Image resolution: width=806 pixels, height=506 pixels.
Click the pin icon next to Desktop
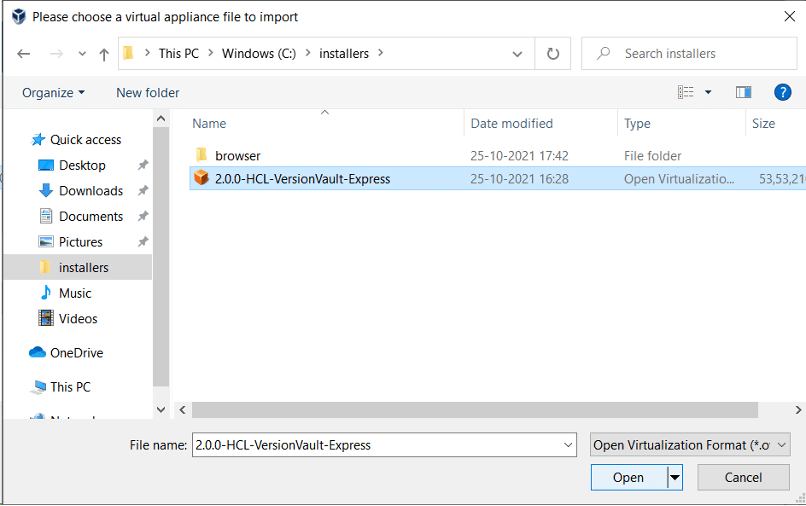tap(143, 165)
